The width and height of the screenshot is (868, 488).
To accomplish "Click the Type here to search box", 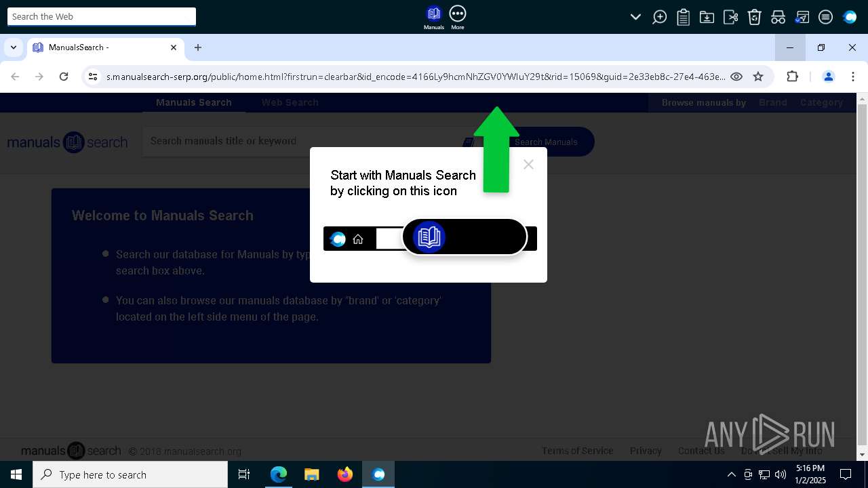I will [130, 474].
